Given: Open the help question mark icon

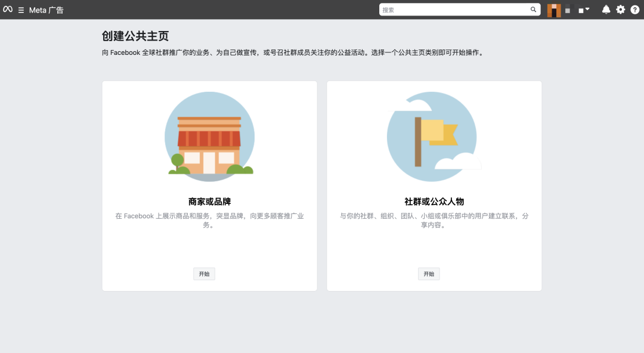Looking at the screenshot, I should pos(634,10).
